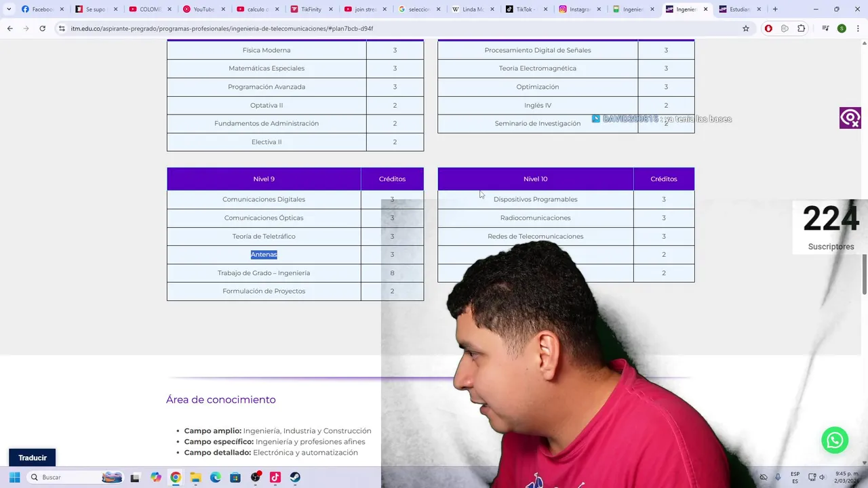
Task: Open the WhatsApp chat bubble
Action: click(835, 440)
